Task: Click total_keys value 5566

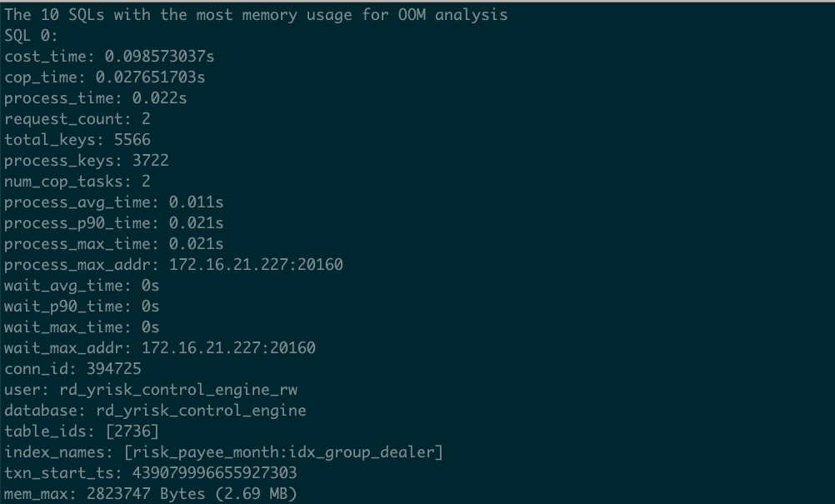Action: click(x=132, y=139)
